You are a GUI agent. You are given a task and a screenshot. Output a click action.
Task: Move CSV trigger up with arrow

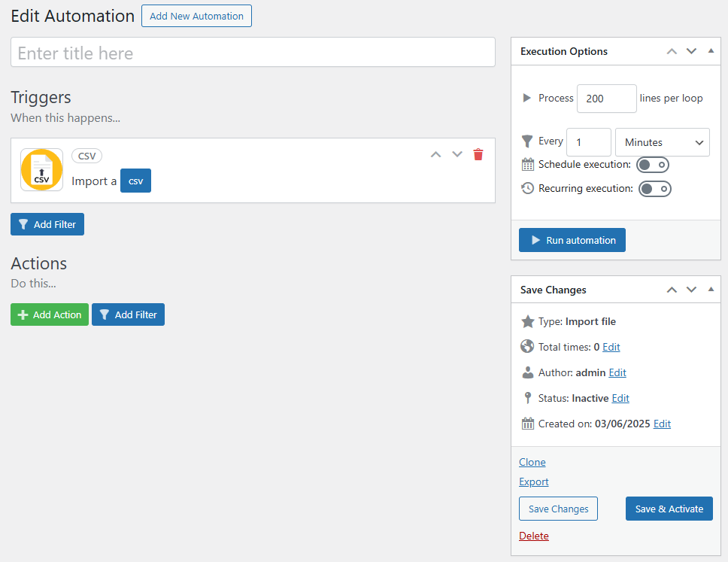point(435,154)
